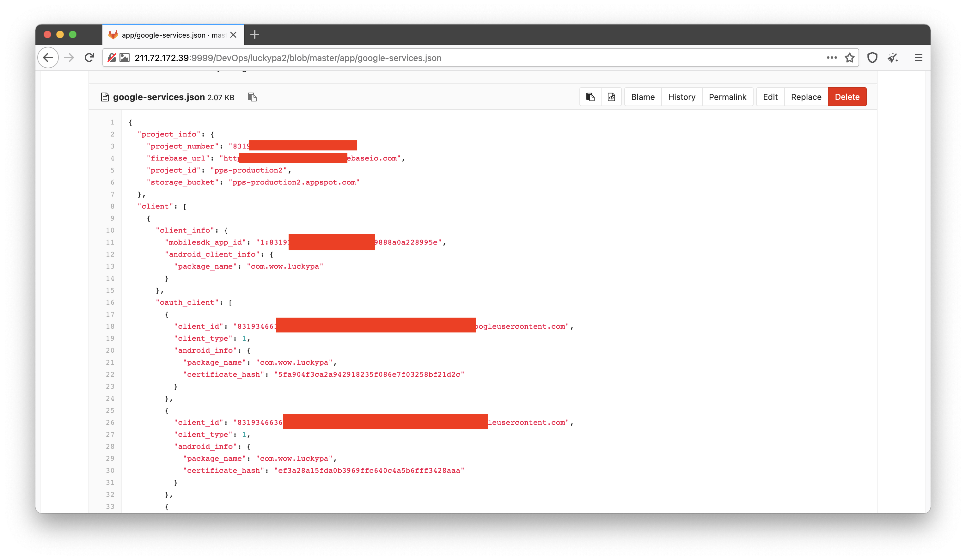Close the google-services.json tab
Image resolution: width=966 pixels, height=560 pixels.
pos(233,35)
